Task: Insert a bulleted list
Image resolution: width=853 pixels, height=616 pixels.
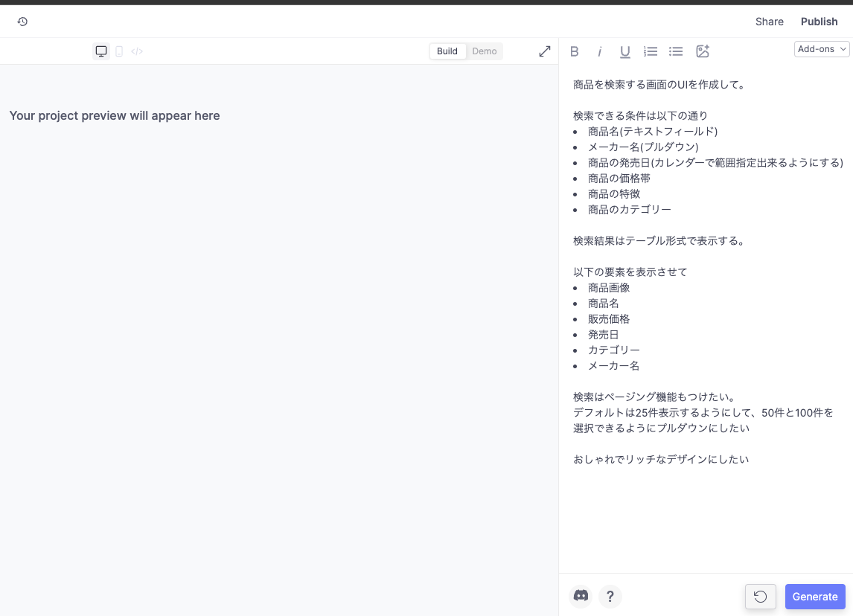Action: 676,51
